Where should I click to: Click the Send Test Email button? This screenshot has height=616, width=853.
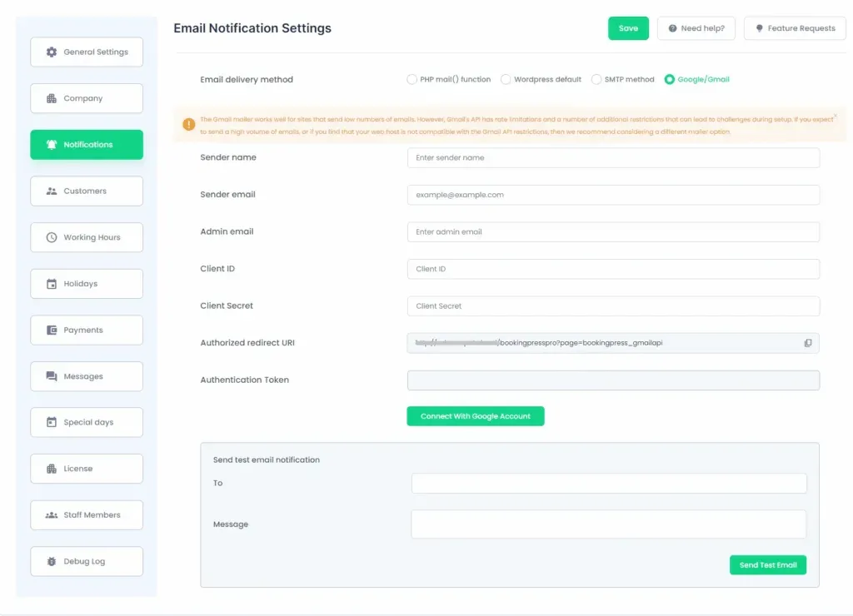coord(767,565)
